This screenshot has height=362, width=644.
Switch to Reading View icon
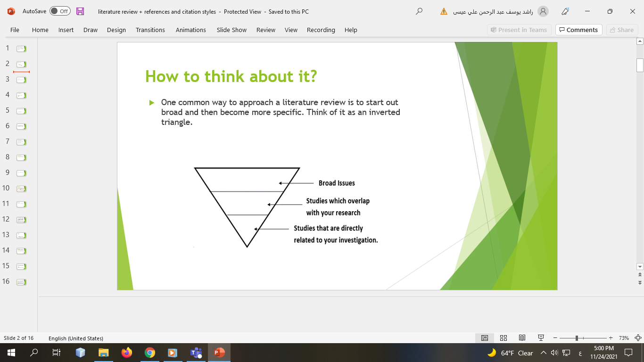522,338
